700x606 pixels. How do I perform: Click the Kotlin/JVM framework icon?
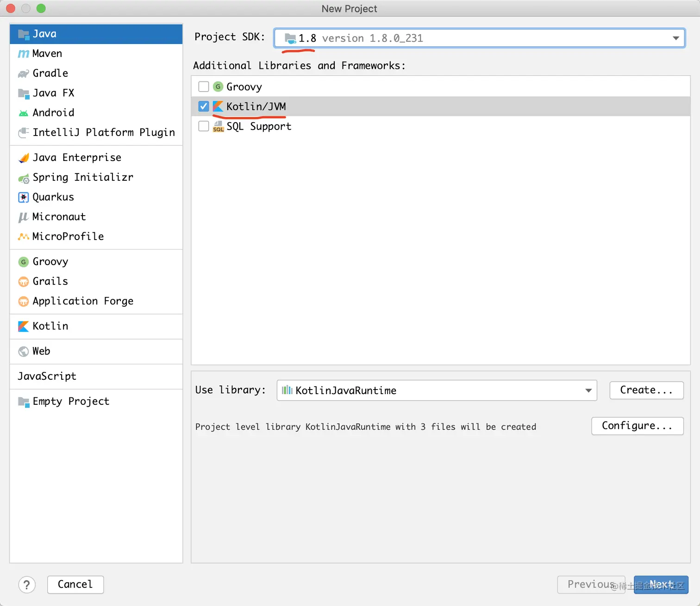coord(218,106)
